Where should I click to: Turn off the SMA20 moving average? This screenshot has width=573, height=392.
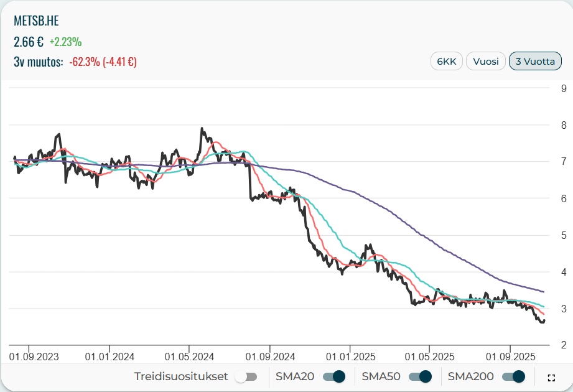click(x=334, y=376)
